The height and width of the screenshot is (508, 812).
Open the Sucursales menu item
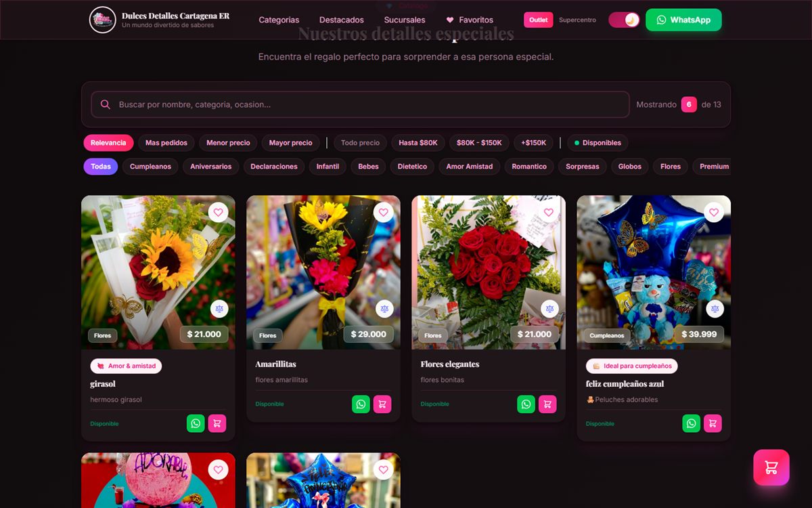[405, 20]
